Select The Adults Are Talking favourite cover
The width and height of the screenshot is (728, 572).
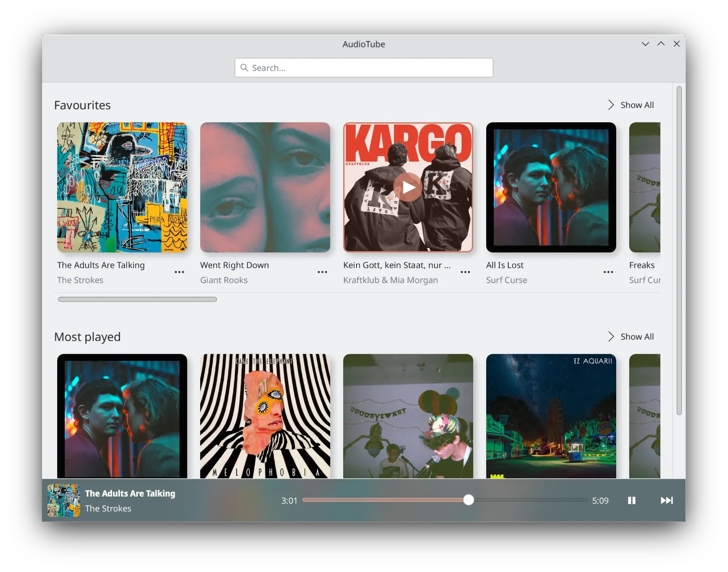pos(122,187)
